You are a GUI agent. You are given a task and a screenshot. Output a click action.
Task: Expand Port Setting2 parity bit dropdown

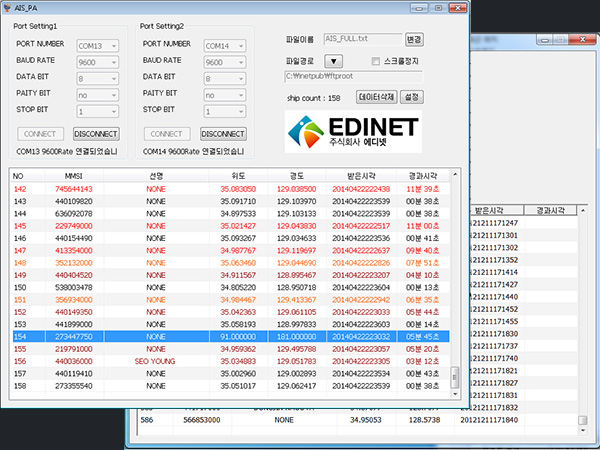(x=224, y=94)
